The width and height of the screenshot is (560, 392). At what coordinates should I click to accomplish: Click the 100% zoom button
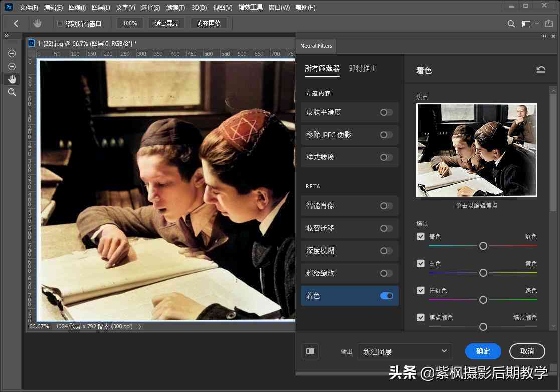click(130, 23)
